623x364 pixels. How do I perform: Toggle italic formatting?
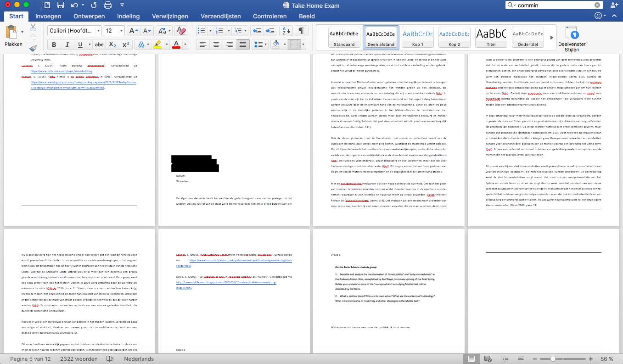pos(67,45)
